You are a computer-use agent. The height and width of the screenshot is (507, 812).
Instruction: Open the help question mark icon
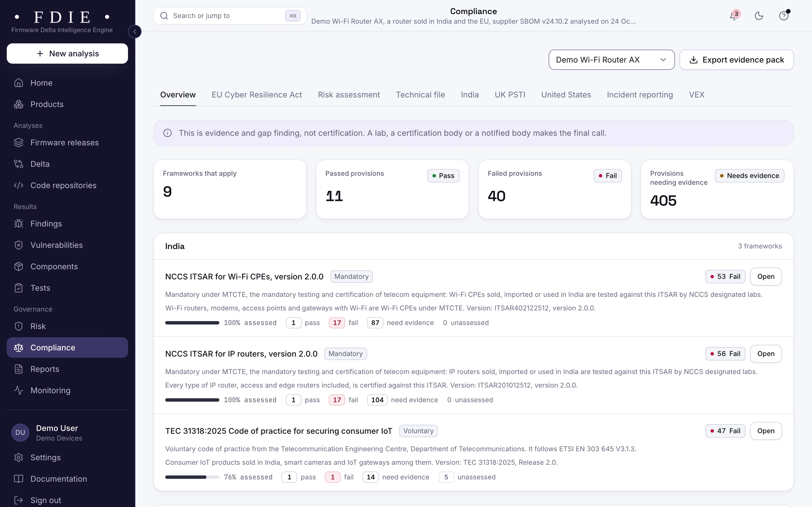[x=784, y=16]
